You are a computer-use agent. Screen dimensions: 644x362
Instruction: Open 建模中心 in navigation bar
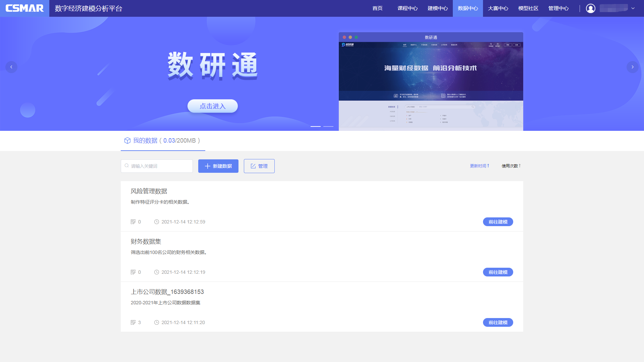pyautogui.click(x=437, y=8)
